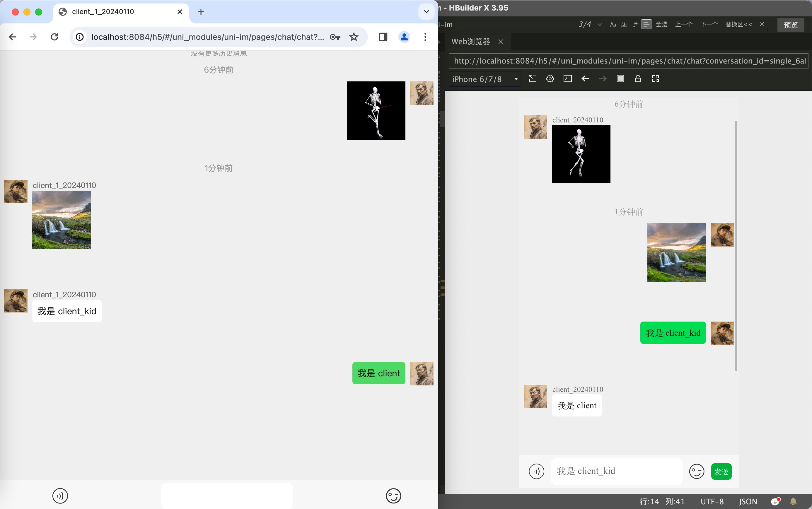Open skeleton image in Chrome chat
This screenshot has width=812, height=509.
tap(376, 111)
